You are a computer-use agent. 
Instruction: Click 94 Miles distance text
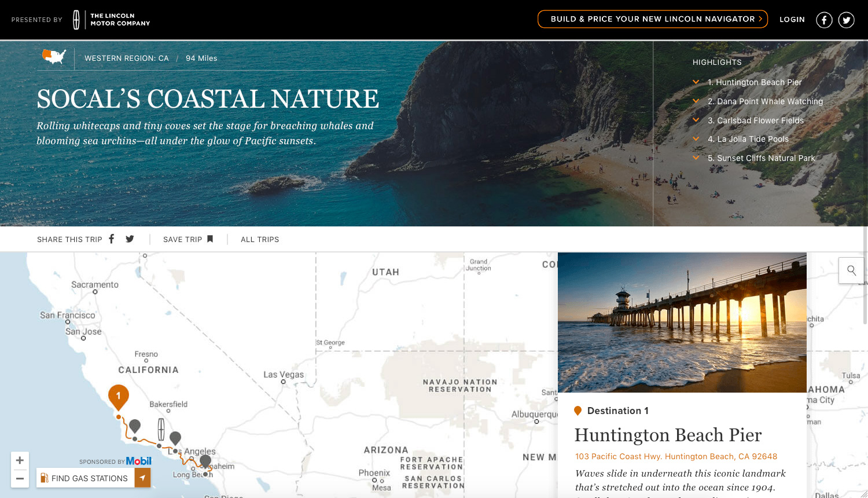[x=201, y=58]
